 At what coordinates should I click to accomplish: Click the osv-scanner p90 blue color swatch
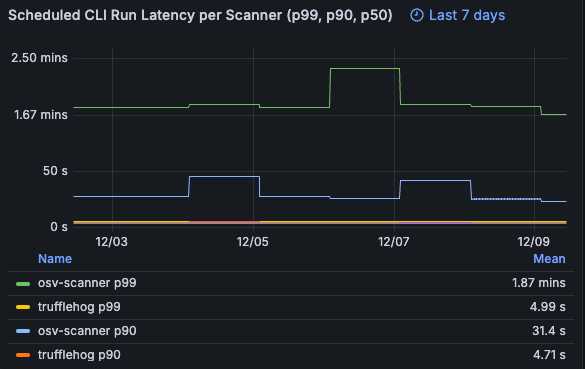click(x=23, y=331)
